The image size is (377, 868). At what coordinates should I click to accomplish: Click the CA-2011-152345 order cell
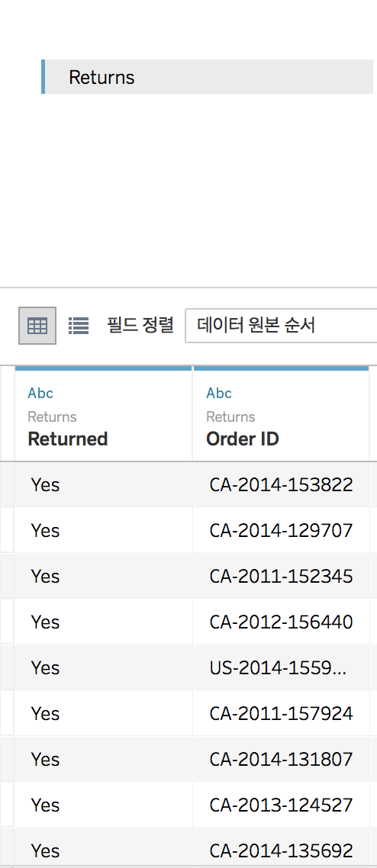(x=282, y=577)
